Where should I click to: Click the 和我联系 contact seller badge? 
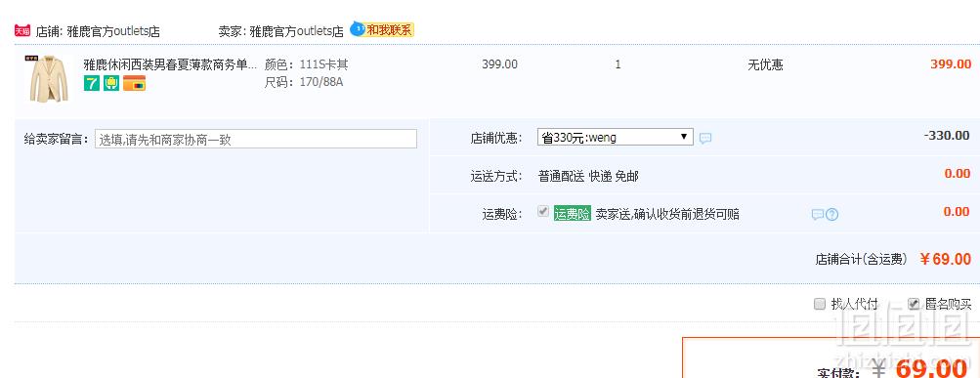pyautogui.click(x=382, y=30)
